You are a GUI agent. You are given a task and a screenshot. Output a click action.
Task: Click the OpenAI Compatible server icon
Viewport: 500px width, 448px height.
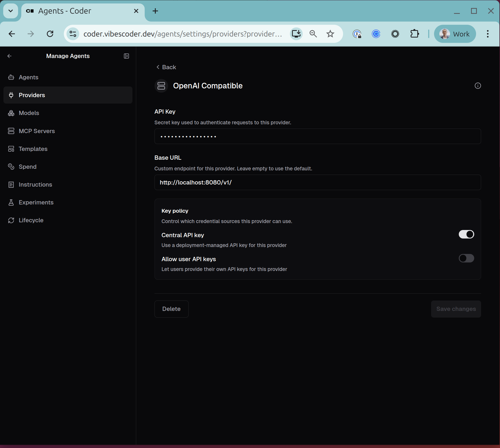[x=161, y=86]
